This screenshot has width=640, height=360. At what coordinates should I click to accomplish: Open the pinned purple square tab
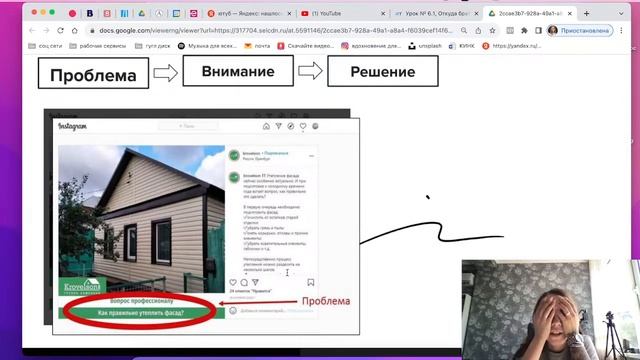[193, 13]
